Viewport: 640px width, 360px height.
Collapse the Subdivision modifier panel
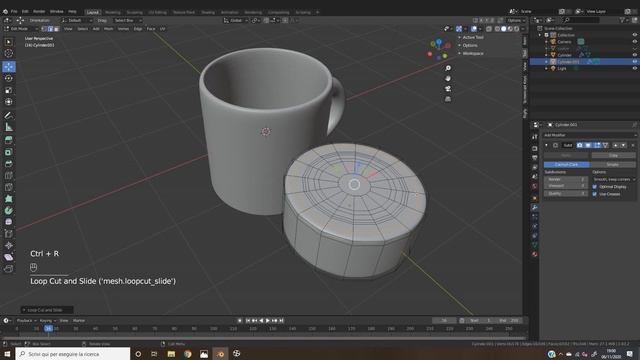547,145
